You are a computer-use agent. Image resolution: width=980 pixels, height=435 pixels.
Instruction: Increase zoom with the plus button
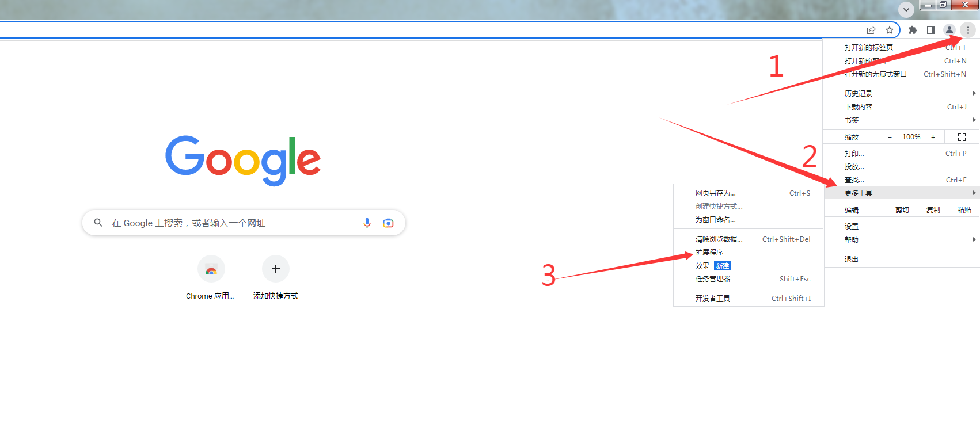933,137
